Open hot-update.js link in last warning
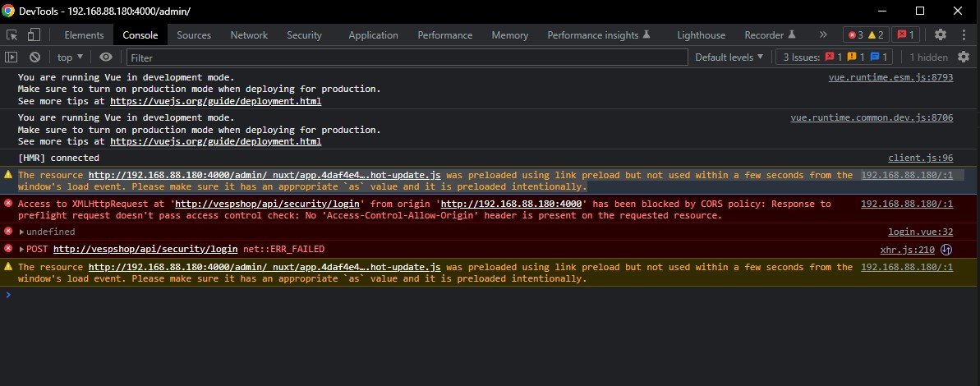The width and height of the screenshot is (980, 386). point(265,267)
